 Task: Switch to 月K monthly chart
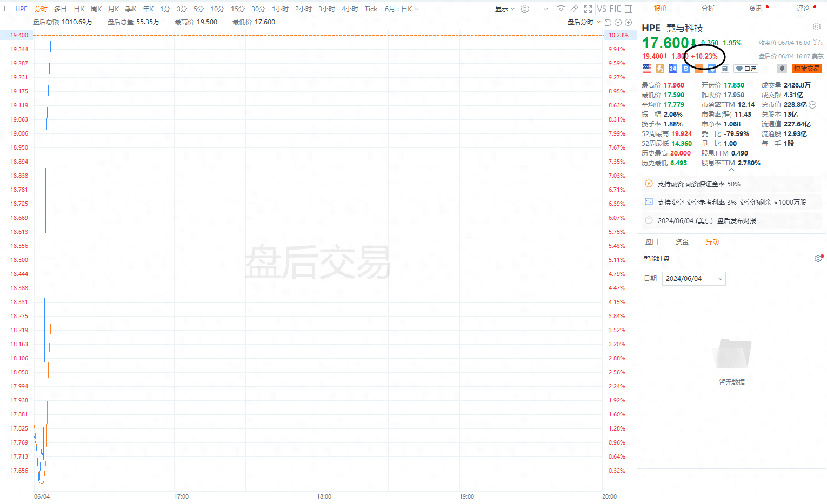point(114,9)
